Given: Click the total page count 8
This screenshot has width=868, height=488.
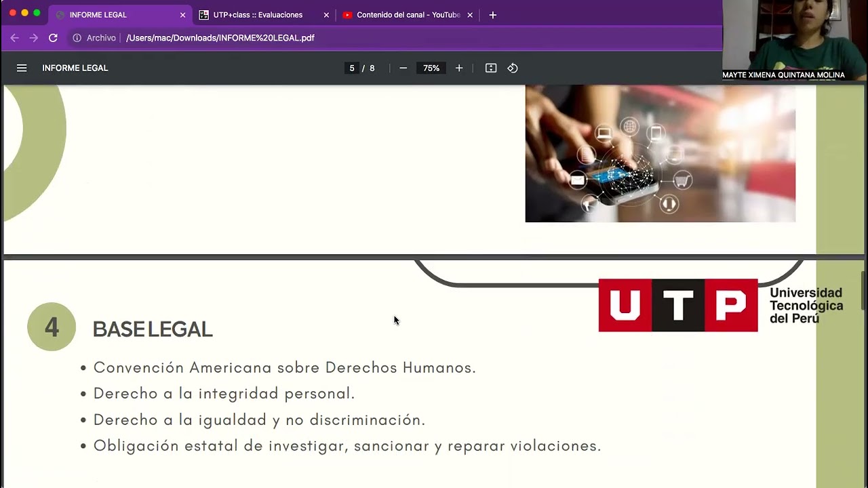Looking at the screenshot, I should 372,68.
